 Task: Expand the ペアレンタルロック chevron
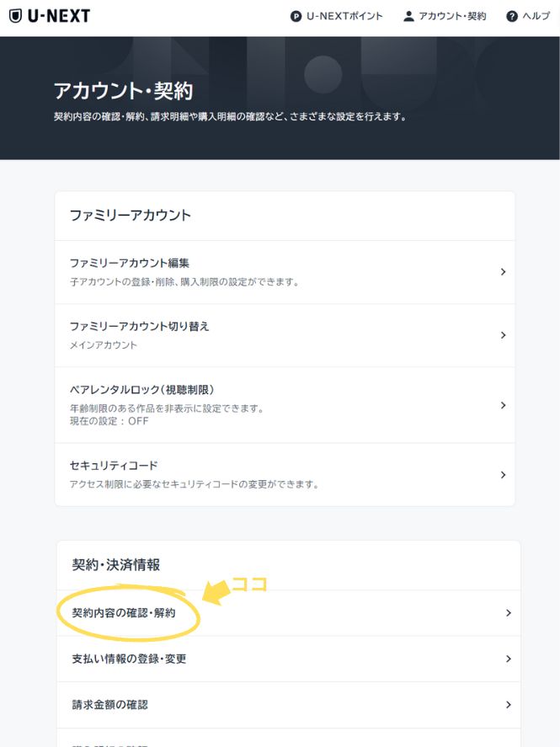pos(503,405)
